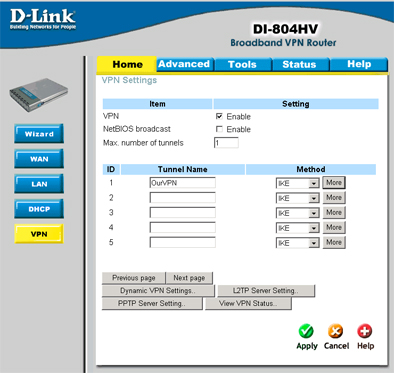394x373 pixels.
Task: Switch to the Status tab
Action: [299, 64]
